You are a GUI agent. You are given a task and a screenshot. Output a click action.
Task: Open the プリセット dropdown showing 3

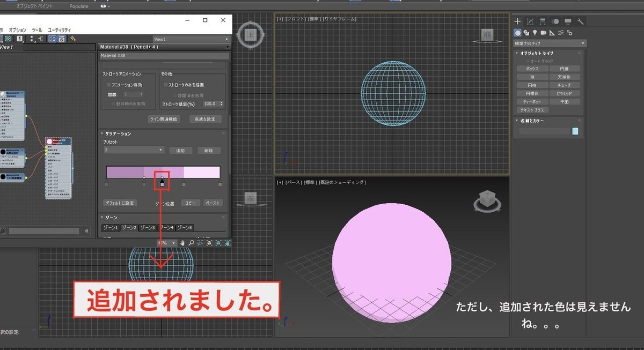pyautogui.click(x=134, y=150)
